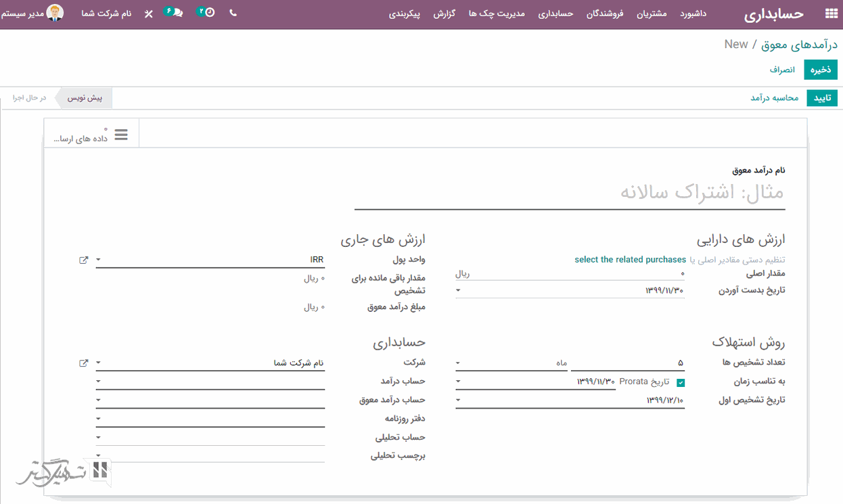The image size is (843, 504).
Task: Open external link for واحد پول IRR
Action: (84, 260)
